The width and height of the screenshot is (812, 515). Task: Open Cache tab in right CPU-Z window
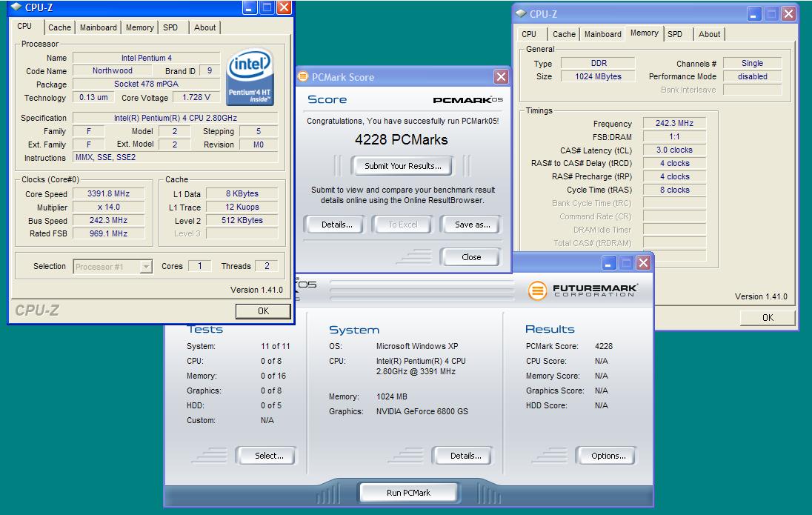click(564, 34)
